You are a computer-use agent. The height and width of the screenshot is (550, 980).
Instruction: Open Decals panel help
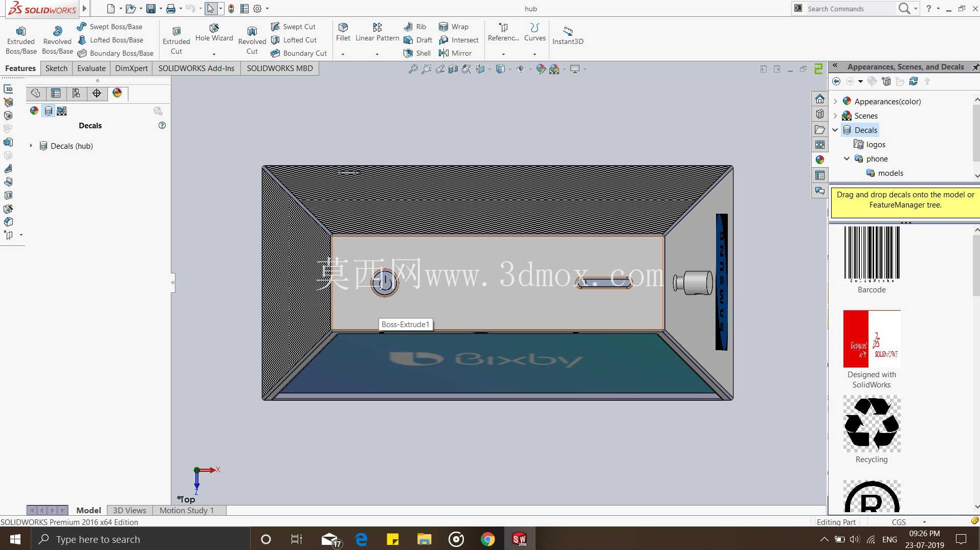(162, 125)
